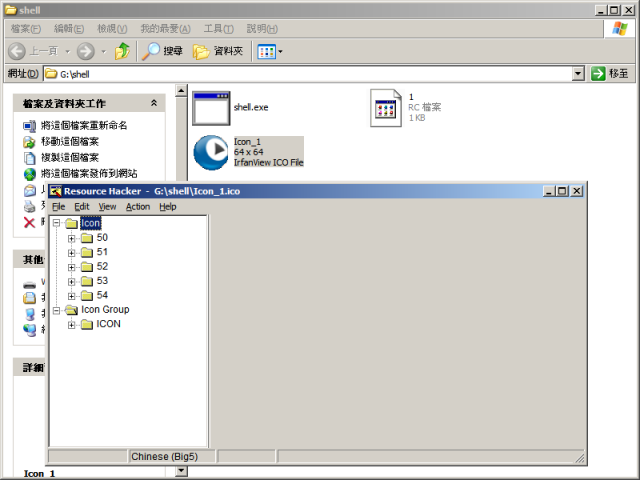640x480 pixels.
Task: Click the folder icon for 54
Action: pos(87,296)
